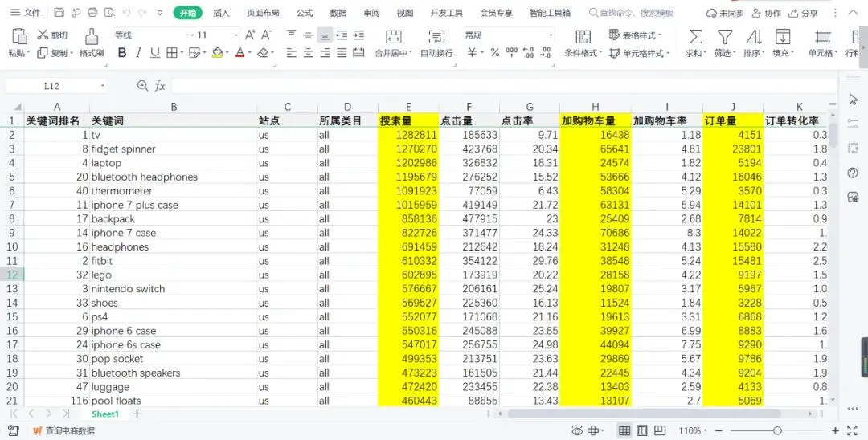
Task: Switch to the View (视图) tab
Action: (404, 13)
